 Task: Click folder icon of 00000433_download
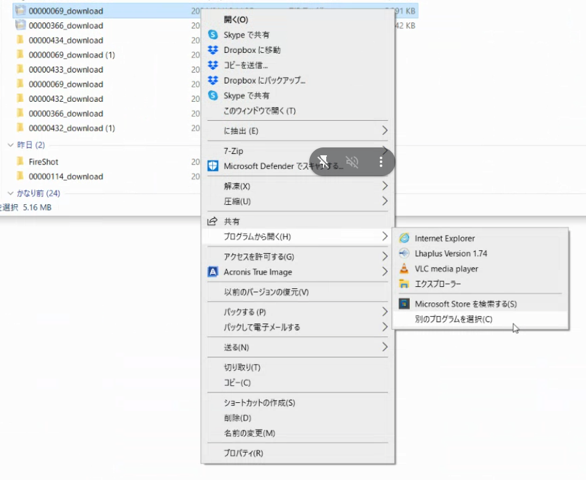(20, 69)
